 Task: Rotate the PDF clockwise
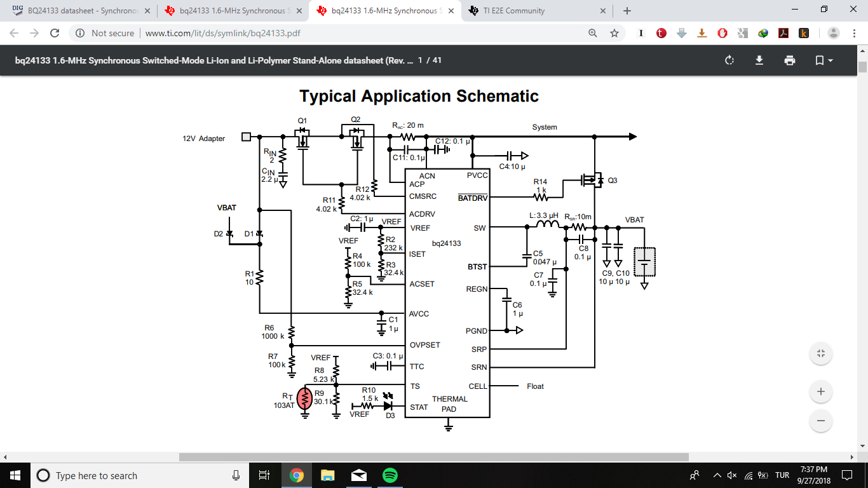click(729, 60)
